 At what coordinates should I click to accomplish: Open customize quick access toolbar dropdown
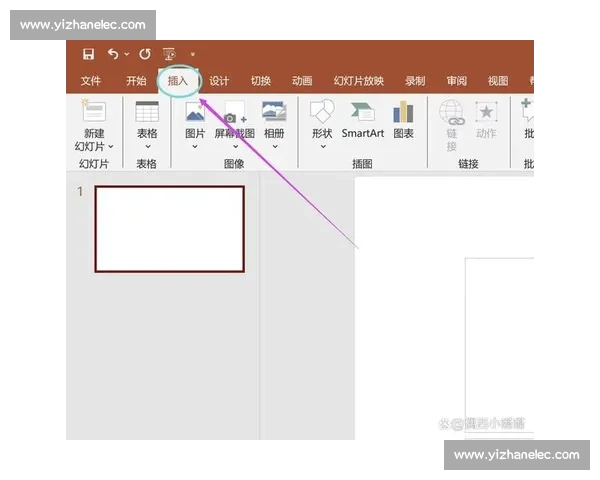(192, 54)
